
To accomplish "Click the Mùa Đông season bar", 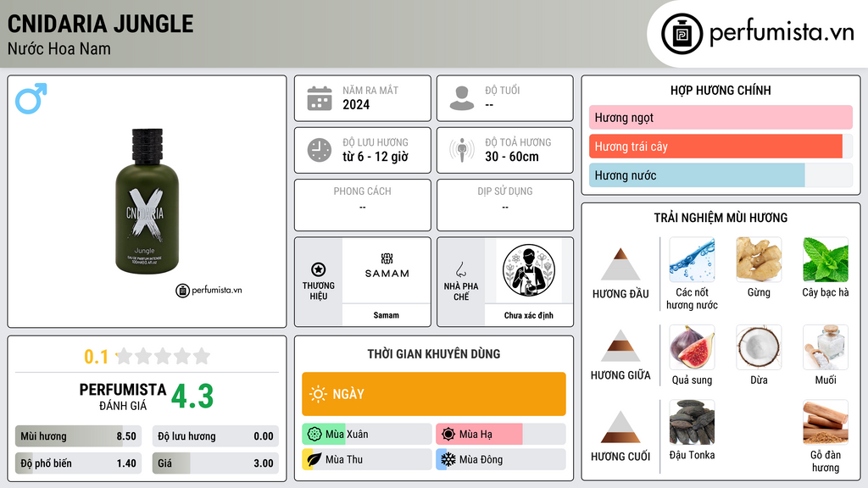I will coord(501,459).
